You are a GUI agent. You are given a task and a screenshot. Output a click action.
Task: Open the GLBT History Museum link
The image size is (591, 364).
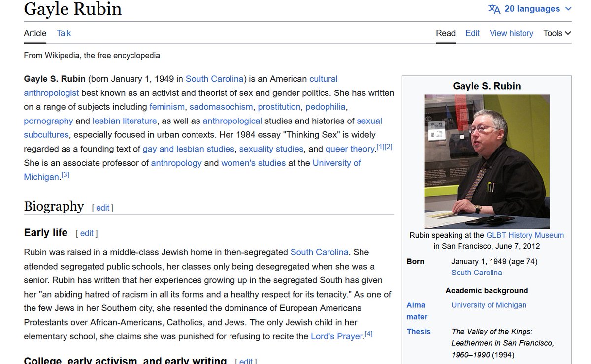coord(525,235)
